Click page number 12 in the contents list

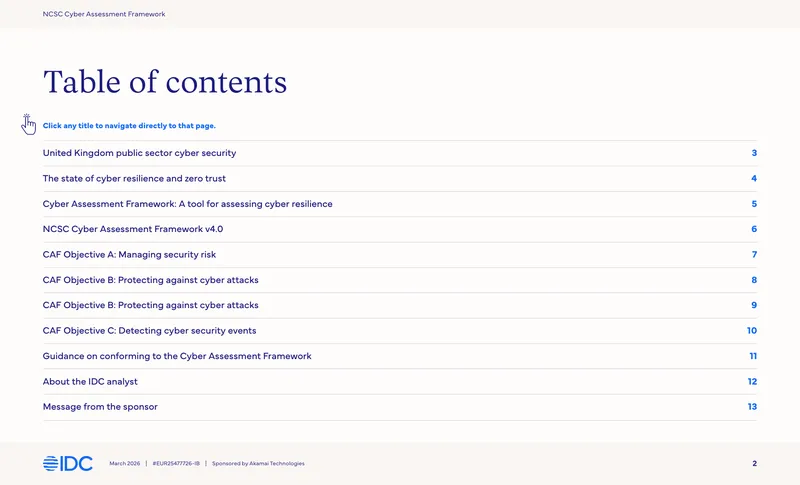[752, 381]
